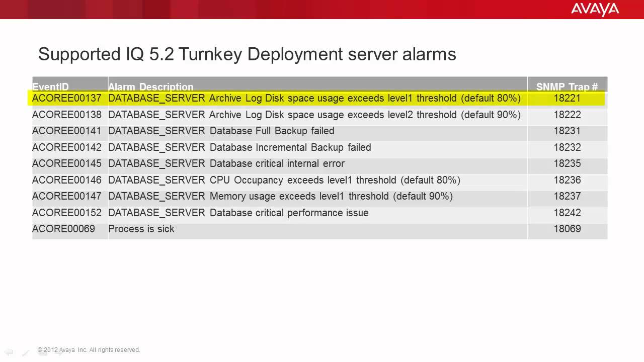
Task: Click the SNMP Trap # column header
Action: 567,87
